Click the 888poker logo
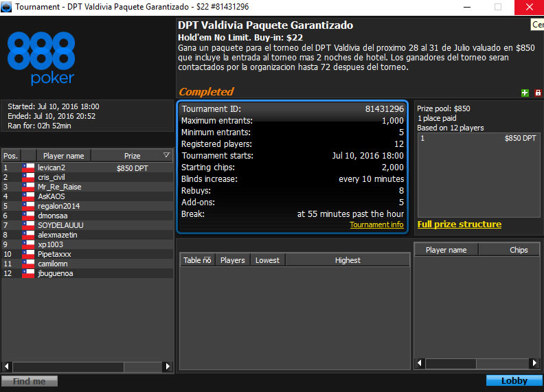Viewport: 544px width, 392px height. [41, 58]
